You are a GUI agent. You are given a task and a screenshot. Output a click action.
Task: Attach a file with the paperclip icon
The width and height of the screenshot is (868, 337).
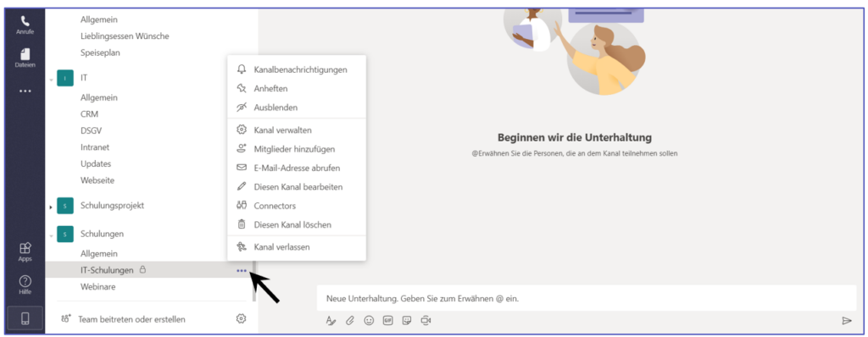(x=350, y=320)
